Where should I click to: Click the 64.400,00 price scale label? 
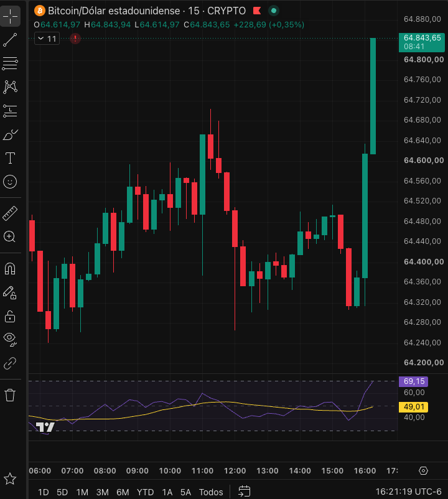[x=424, y=261]
